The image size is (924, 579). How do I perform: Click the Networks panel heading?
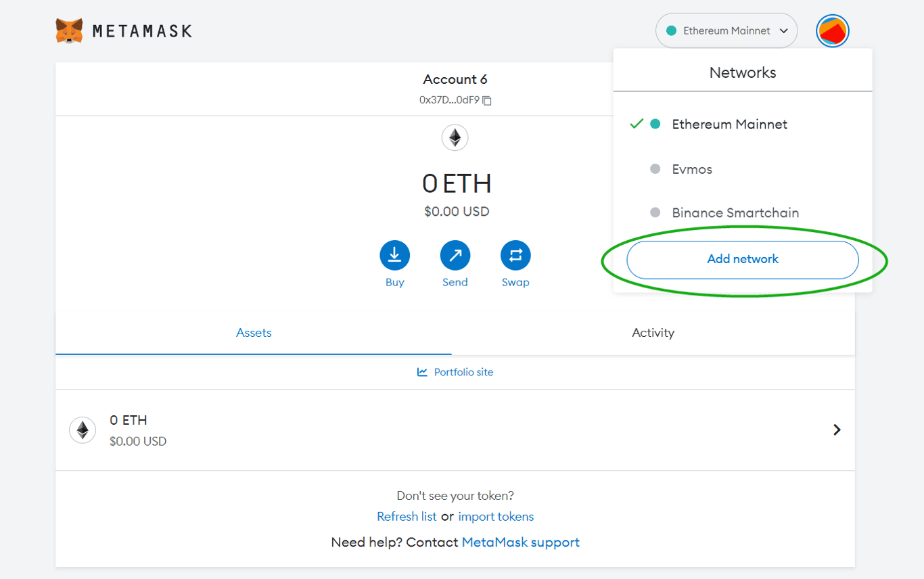(x=743, y=72)
